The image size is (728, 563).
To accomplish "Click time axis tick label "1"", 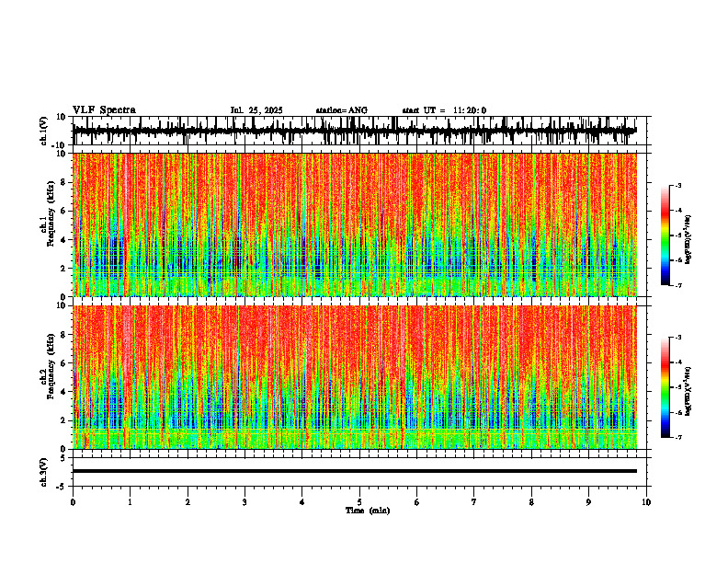I will (130, 502).
